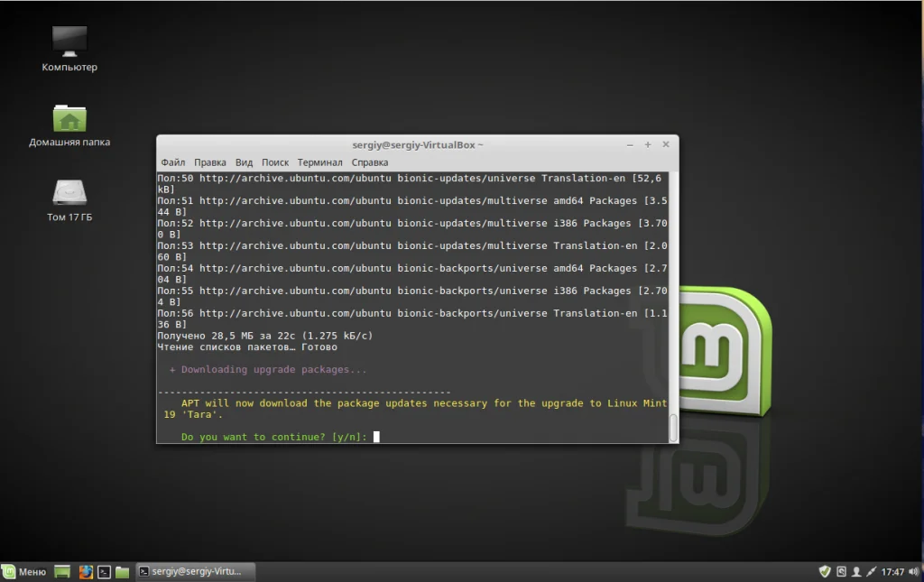Click the 'Пол:54' bionic-backports amd64 line
The width and height of the screenshot is (924, 582).
[x=411, y=273]
